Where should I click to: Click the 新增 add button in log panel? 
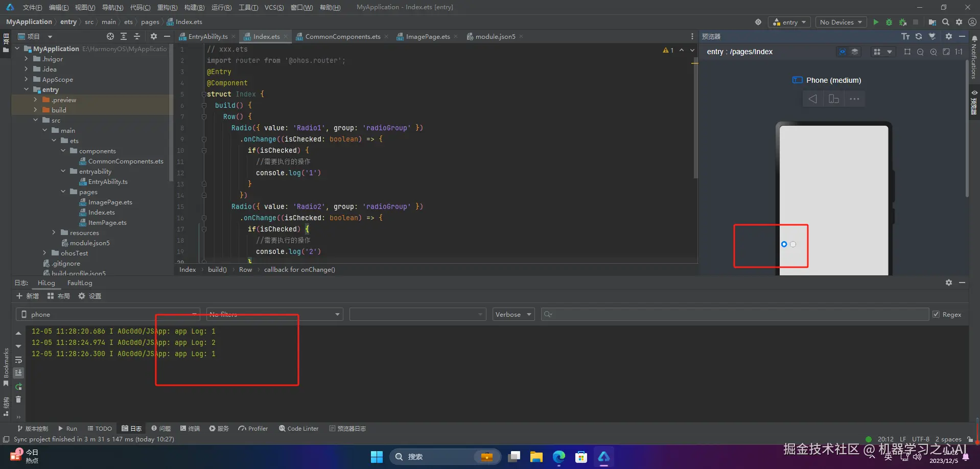tap(28, 296)
